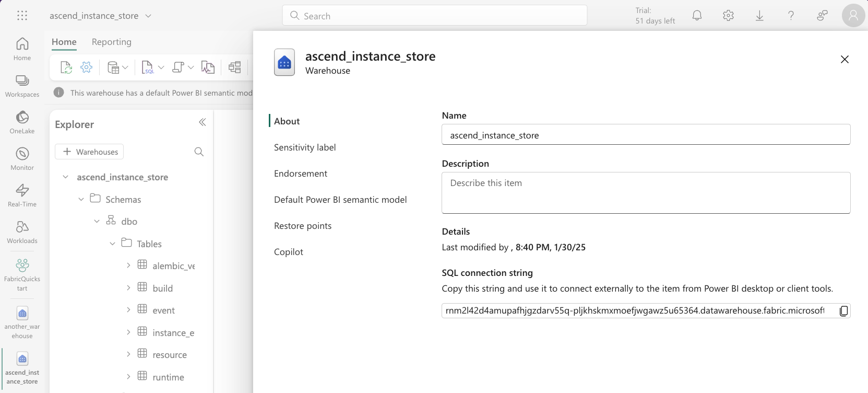
Task: Click the download icon in header
Action: 759,16
